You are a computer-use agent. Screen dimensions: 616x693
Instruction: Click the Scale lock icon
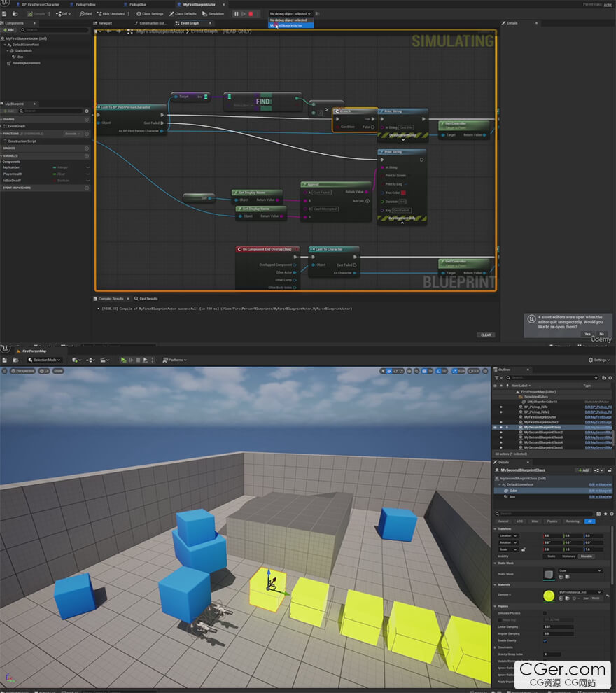[x=524, y=549]
